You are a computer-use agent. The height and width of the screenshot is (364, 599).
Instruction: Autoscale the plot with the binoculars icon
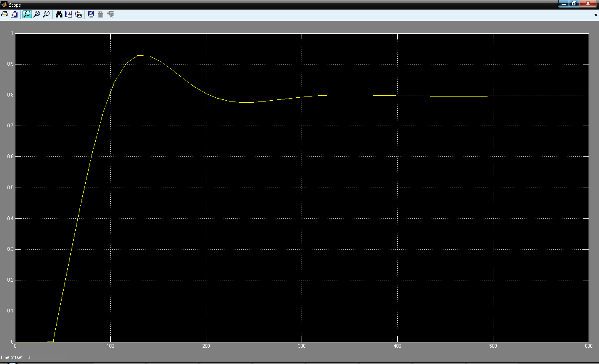pos(59,14)
